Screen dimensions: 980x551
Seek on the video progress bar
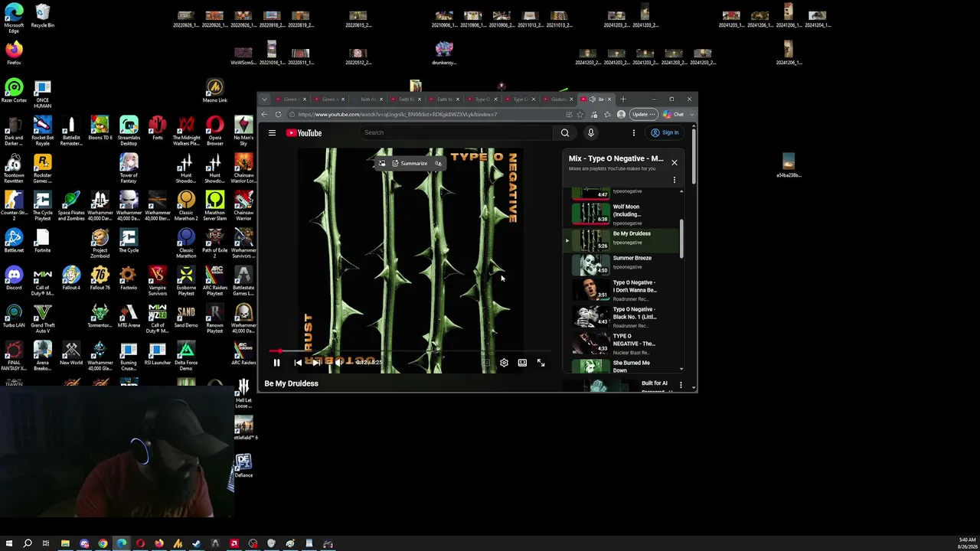tap(410, 351)
